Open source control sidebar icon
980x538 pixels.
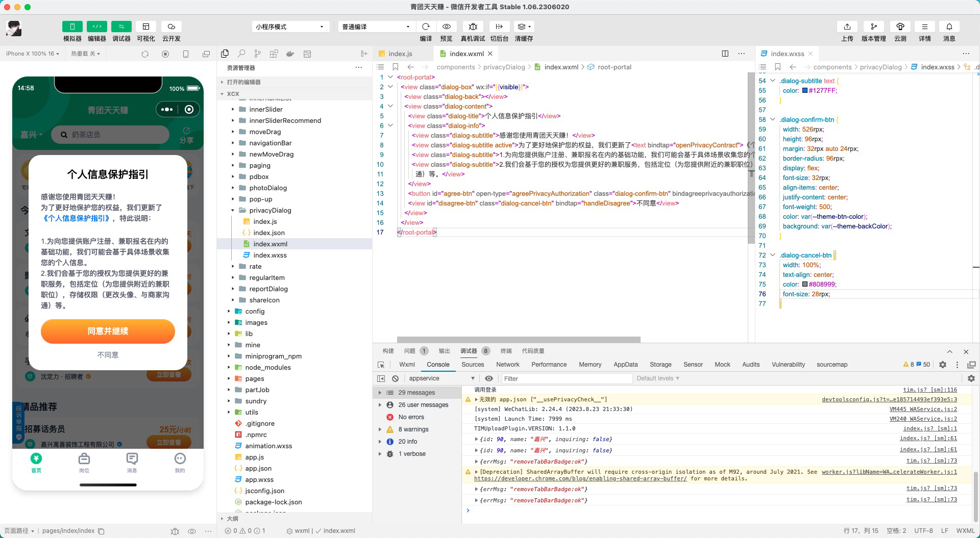(257, 54)
